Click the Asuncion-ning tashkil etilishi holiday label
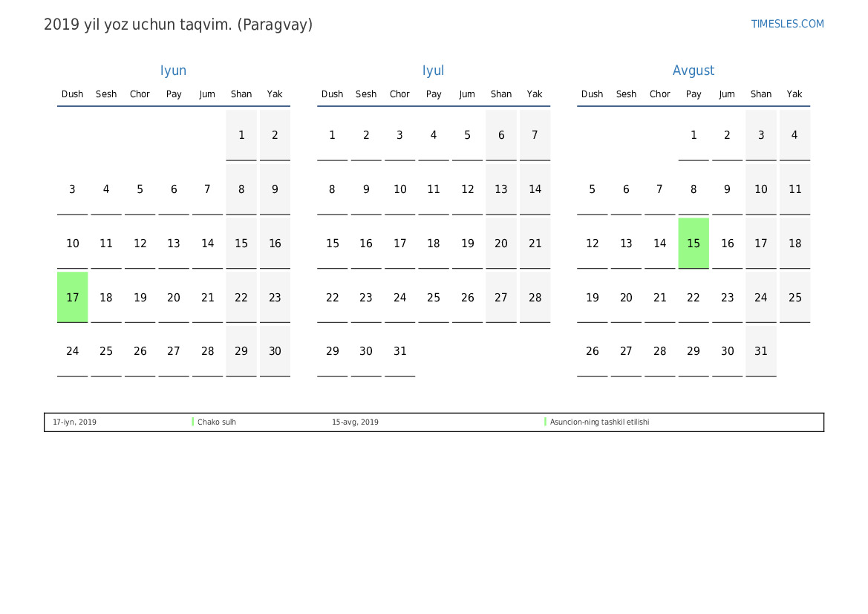Screen dimensions: 868x614 [599, 422]
